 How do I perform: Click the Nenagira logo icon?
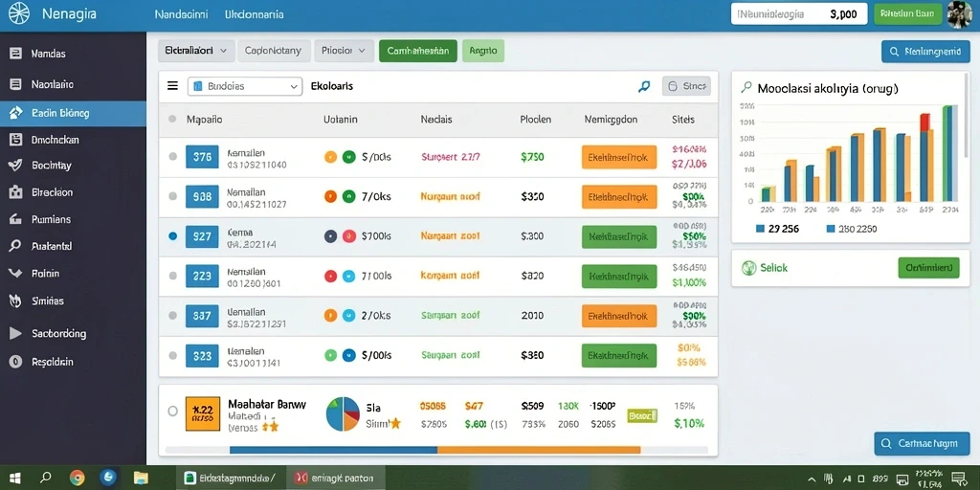point(19,13)
